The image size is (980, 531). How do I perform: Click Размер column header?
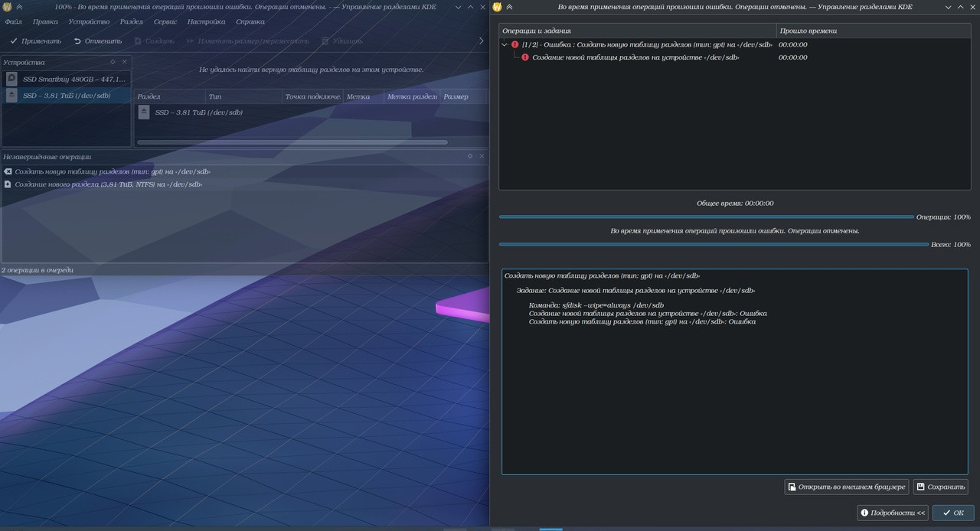tap(463, 96)
